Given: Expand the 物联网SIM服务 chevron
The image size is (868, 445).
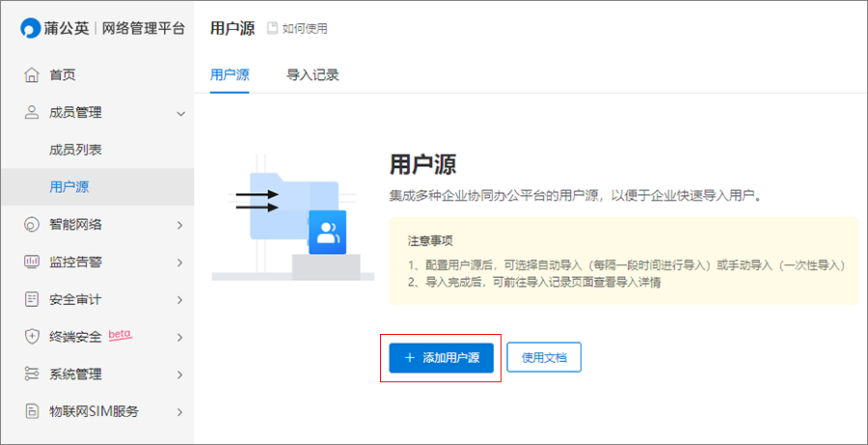Looking at the screenshot, I should (x=180, y=412).
